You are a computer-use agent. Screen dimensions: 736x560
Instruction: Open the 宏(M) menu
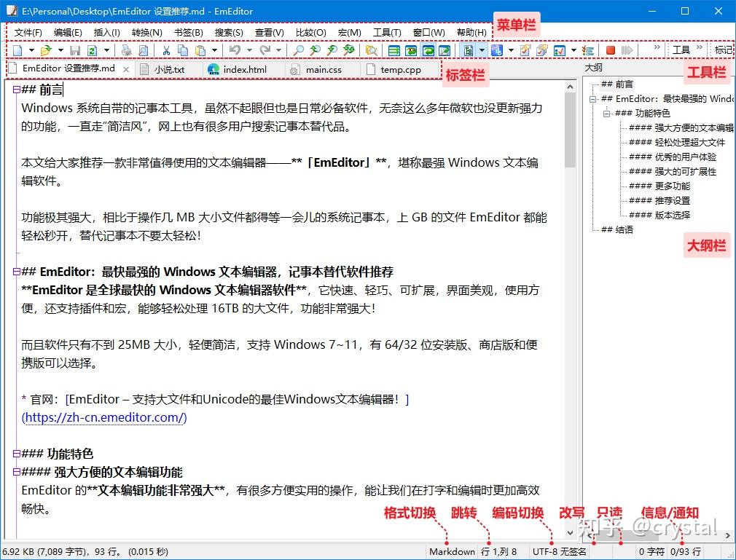[349, 32]
